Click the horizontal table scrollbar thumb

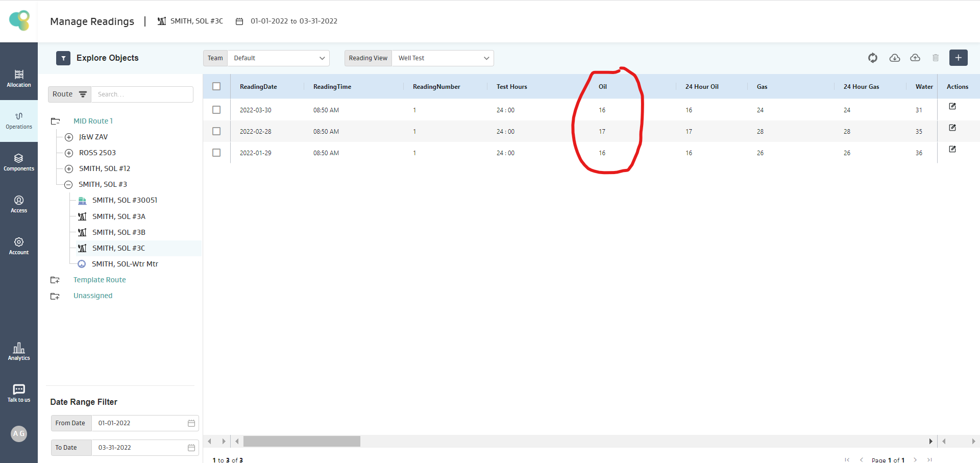pyautogui.click(x=302, y=441)
